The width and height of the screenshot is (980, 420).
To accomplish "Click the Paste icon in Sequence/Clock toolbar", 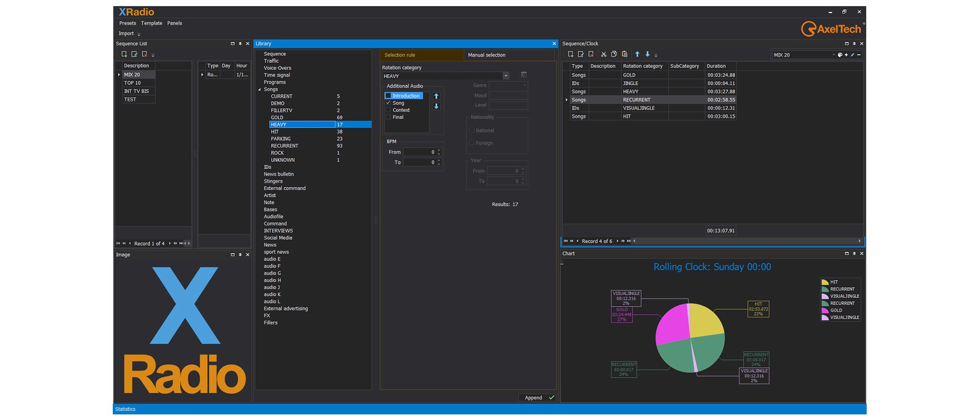I will (x=624, y=54).
